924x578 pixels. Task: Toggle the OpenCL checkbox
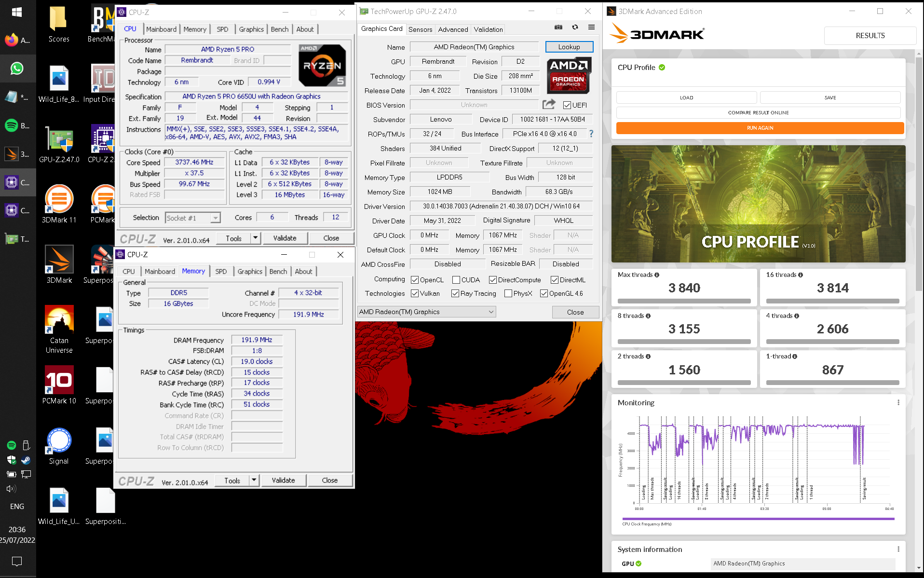pos(414,280)
